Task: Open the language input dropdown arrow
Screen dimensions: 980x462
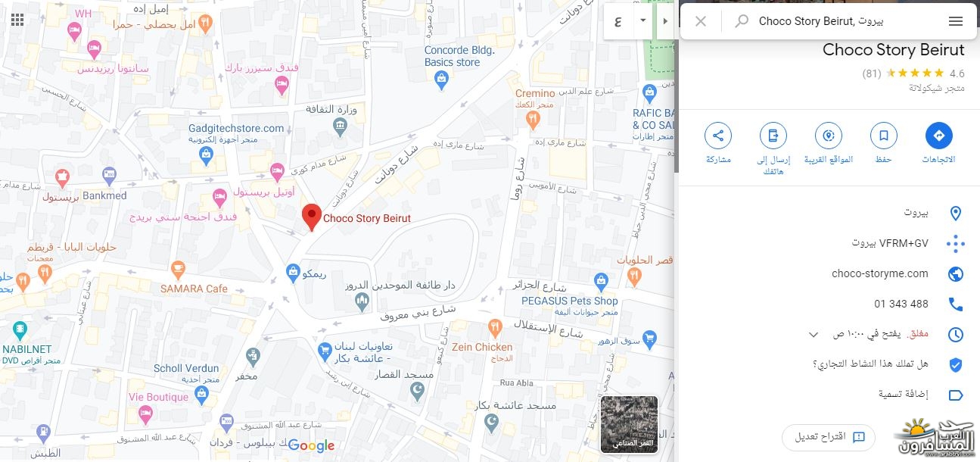Action: pos(643,20)
